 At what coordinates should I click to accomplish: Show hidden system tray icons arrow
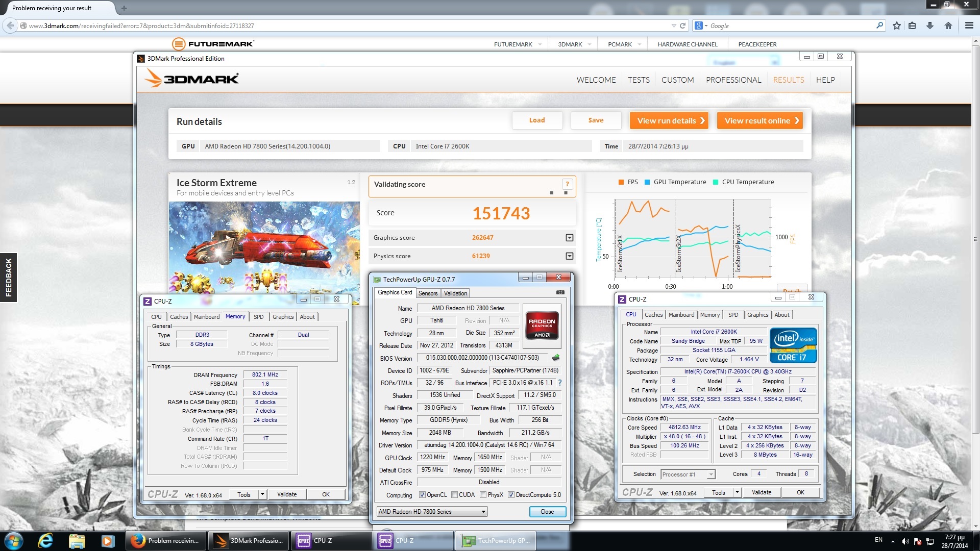(893, 541)
